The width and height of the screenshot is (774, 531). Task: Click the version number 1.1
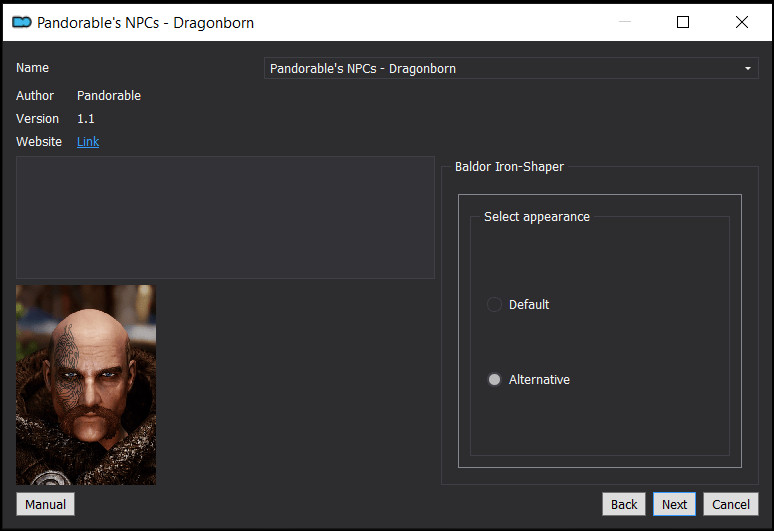[x=85, y=119]
